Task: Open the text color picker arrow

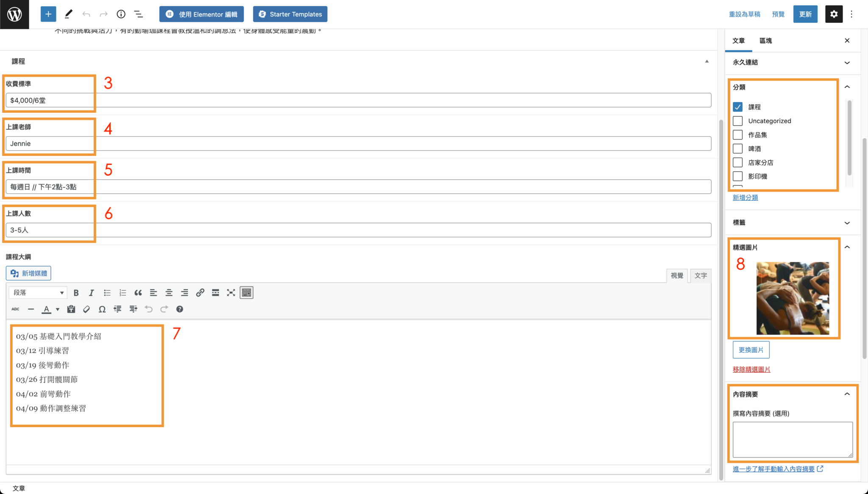Action: 58,309
